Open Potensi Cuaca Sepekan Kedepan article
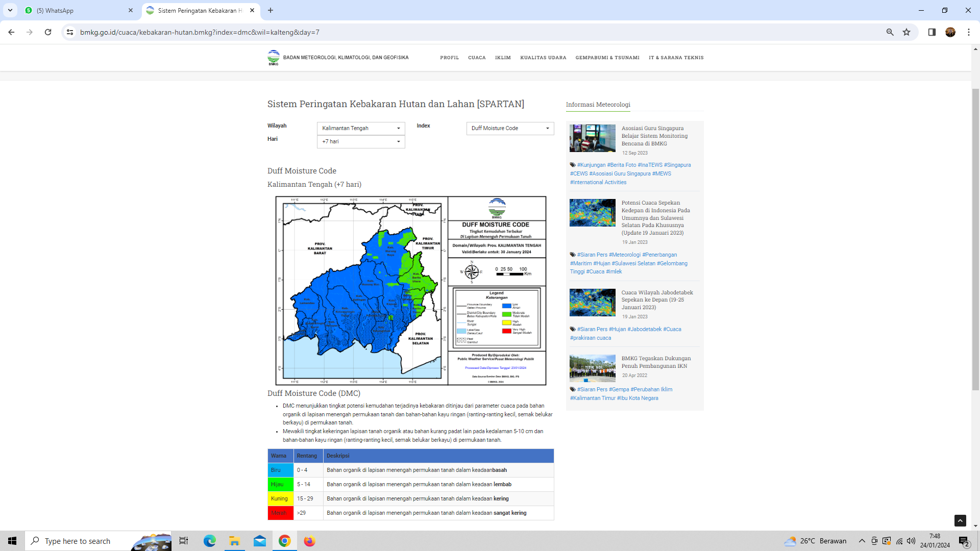 pyautogui.click(x=655, y=217)
